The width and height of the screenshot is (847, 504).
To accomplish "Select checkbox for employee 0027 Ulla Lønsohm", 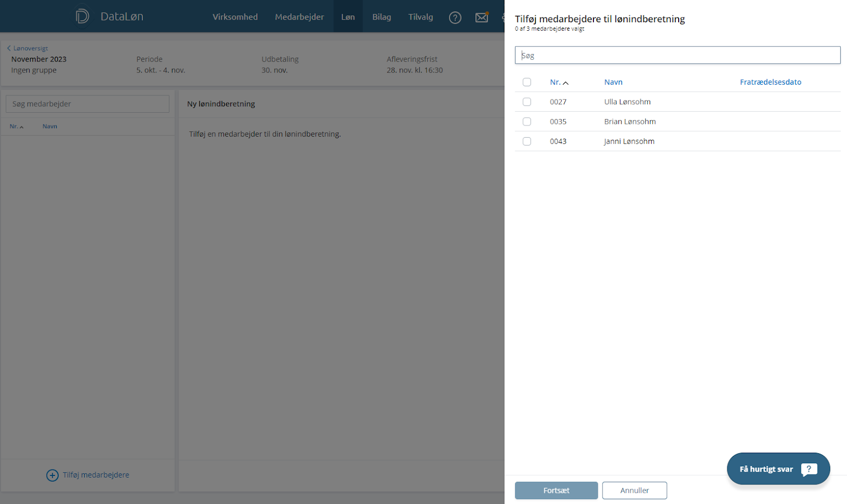I will click(x=527, y=102).
